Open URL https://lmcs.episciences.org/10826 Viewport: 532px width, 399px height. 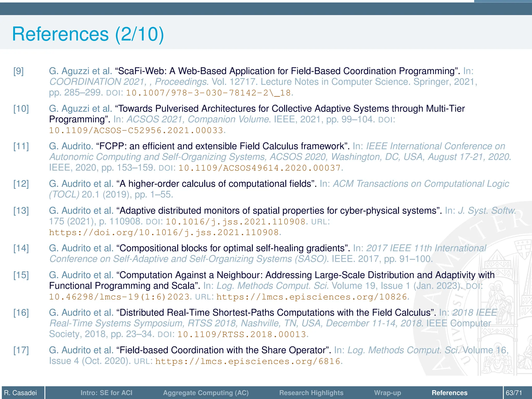click(312, 297)
